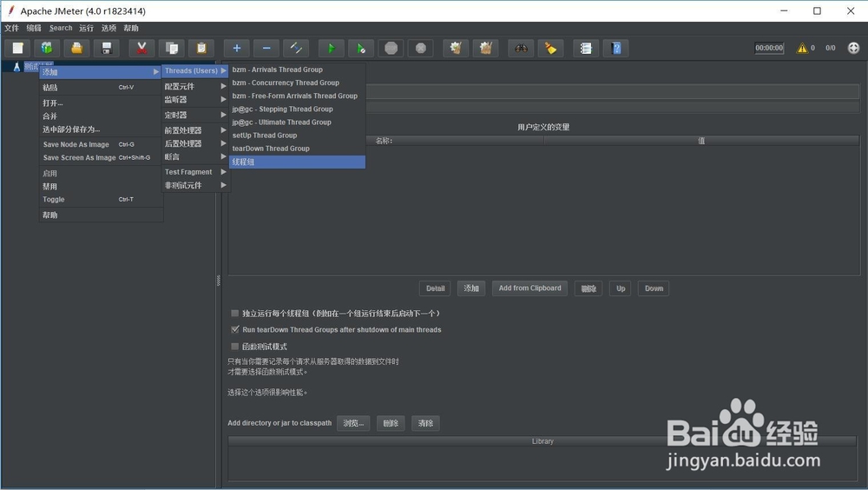
Task: Uncheck Run tearDown Thread Groups checkbox
Action: (x=234, y=329)
